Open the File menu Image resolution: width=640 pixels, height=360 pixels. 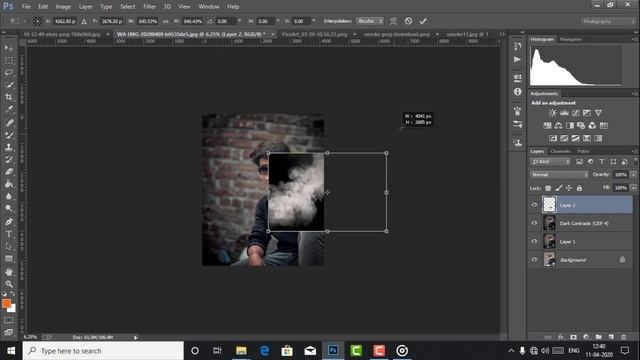[26, 7]
